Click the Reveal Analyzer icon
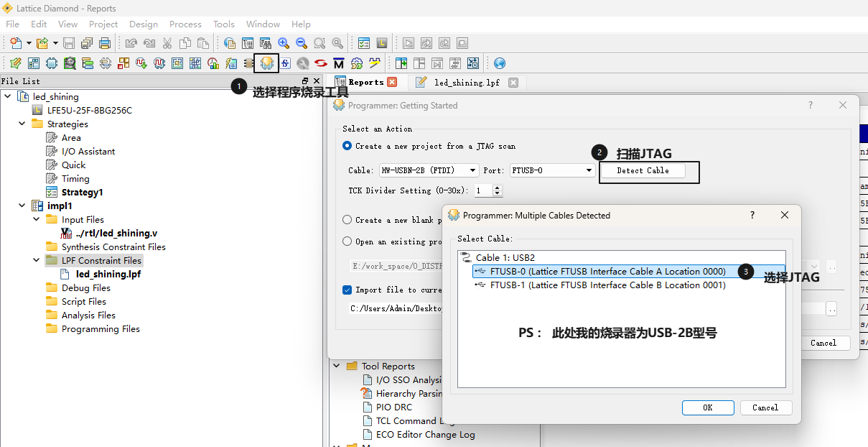The image size is (868, 447). (159, 63)
